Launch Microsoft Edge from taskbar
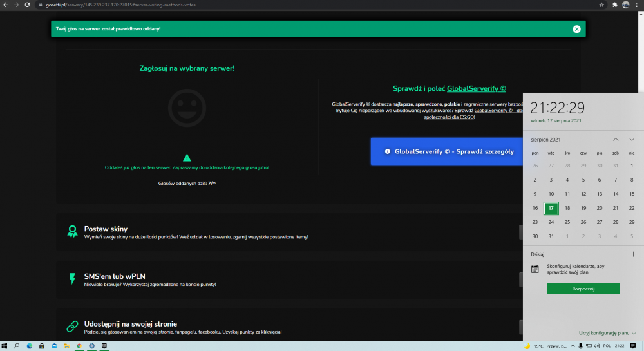Viewport: 644px width, 351px height. 30,346
